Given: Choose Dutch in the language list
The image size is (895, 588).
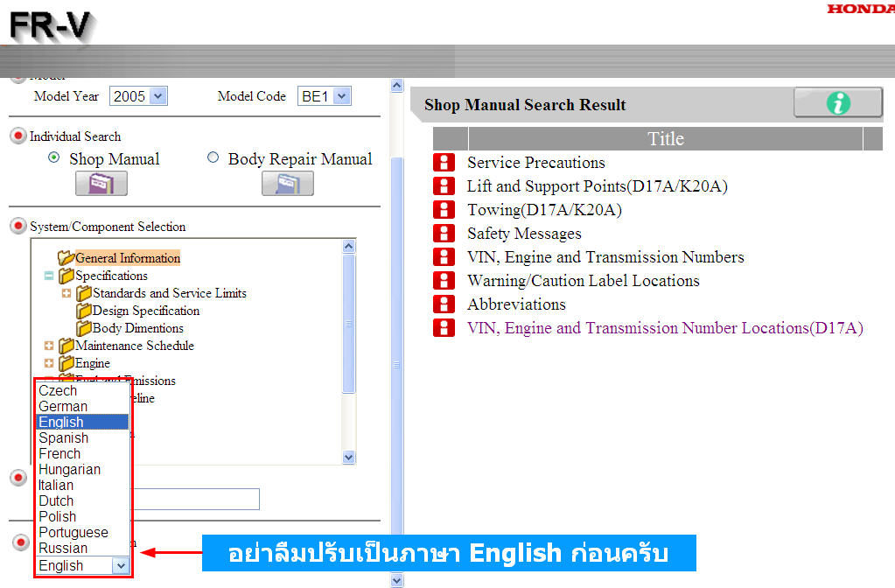Looking at the screenshot, I should 82,500.
